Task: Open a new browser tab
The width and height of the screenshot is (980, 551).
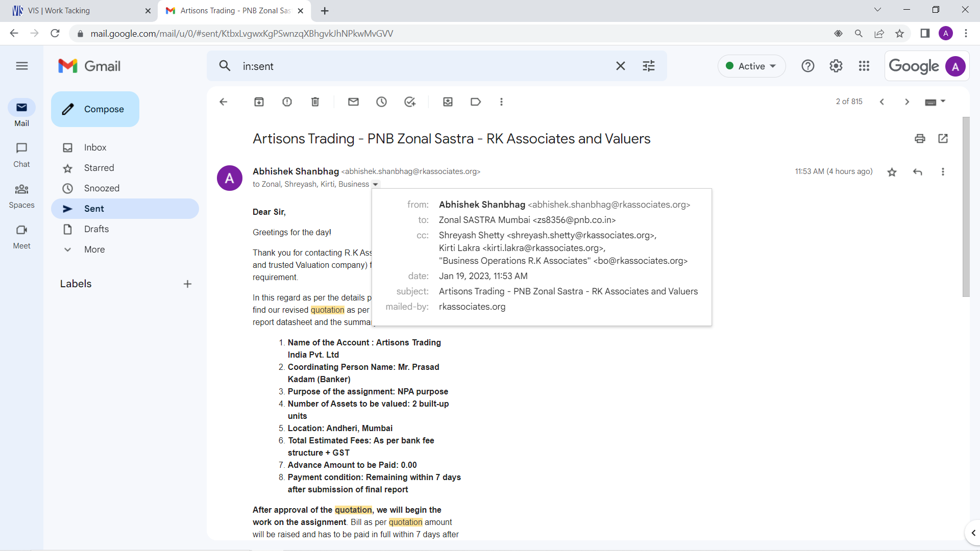Action: point(325,11)
